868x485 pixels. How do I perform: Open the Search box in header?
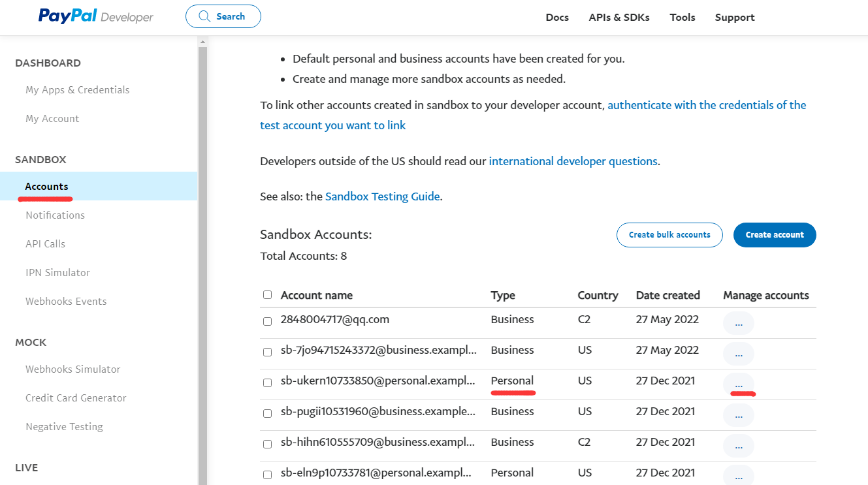[x=223, y=16]
